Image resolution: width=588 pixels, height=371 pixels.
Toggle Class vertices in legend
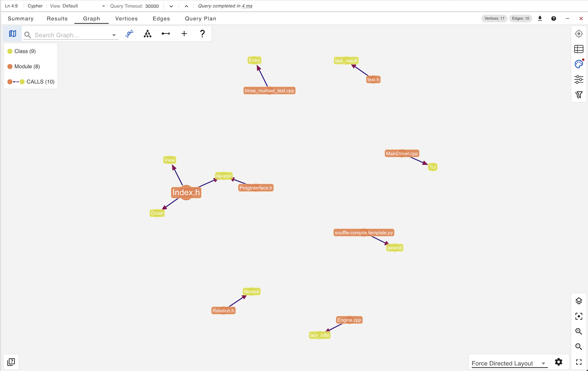22,51
